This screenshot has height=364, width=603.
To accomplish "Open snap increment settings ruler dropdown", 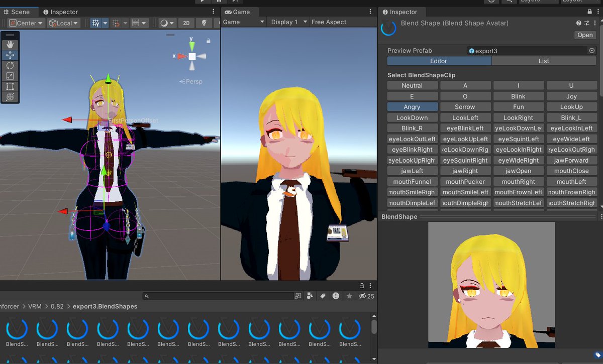I will point(139,23).
